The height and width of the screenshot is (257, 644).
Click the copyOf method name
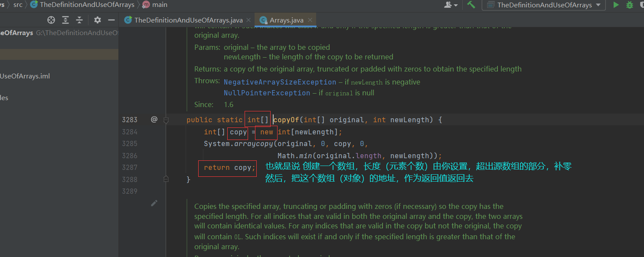pyautogui.click(x=286, y=120)
